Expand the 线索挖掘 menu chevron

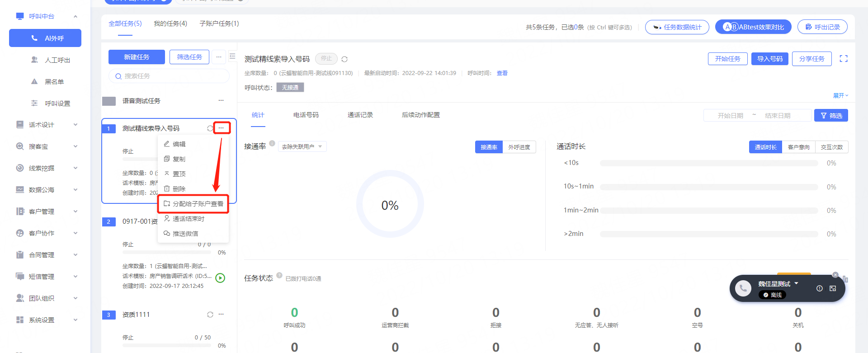click(x=75, y=168)
